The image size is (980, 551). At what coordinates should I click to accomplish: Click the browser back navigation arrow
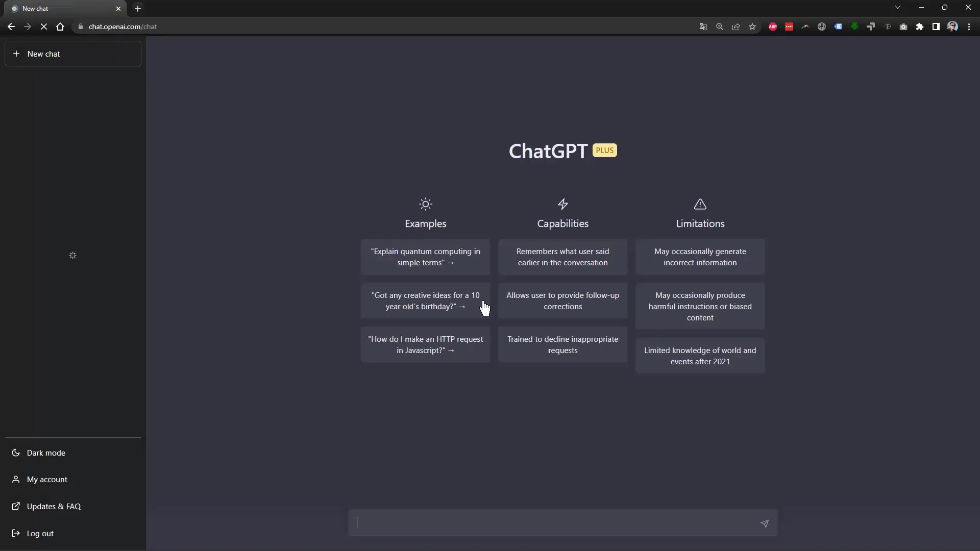[x=11, y=26]
